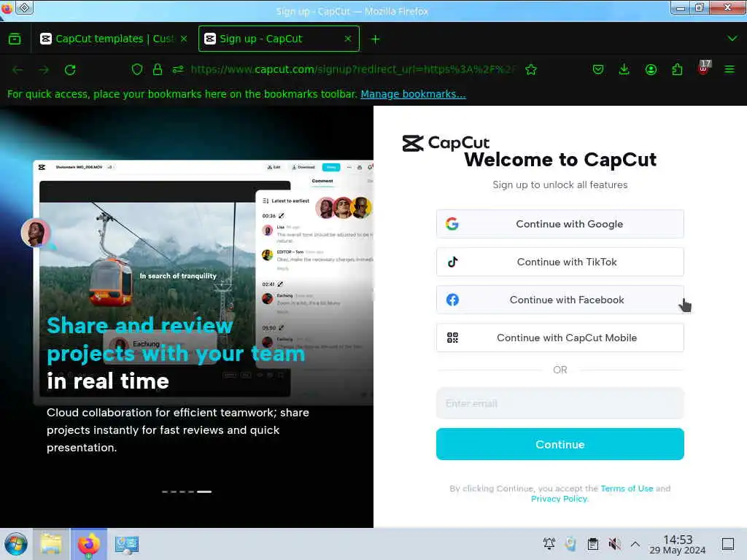Click the Facebook logo icon

(x=452, y=300)
